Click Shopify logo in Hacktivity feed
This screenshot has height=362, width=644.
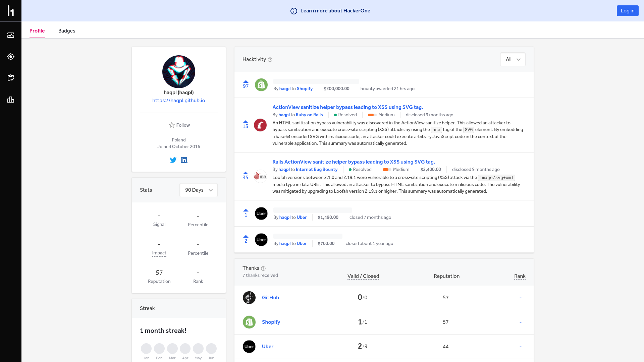click(261, 85)
